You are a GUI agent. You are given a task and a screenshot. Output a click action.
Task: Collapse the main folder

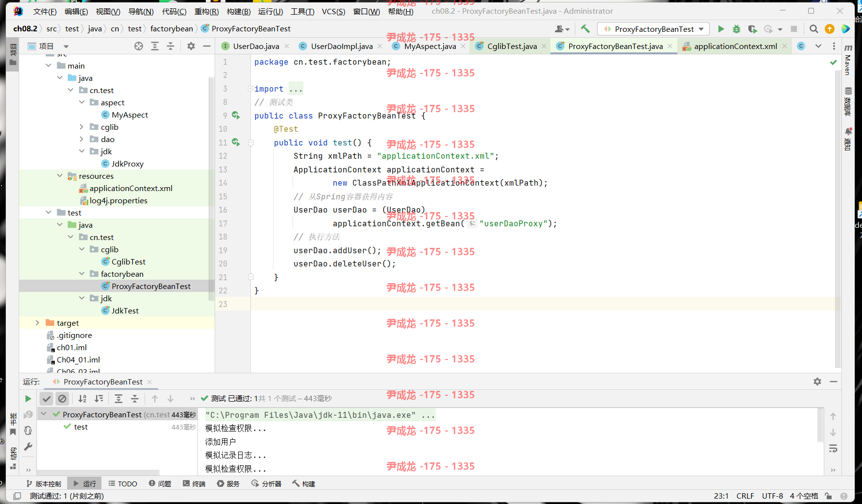[x=49, y=66]
